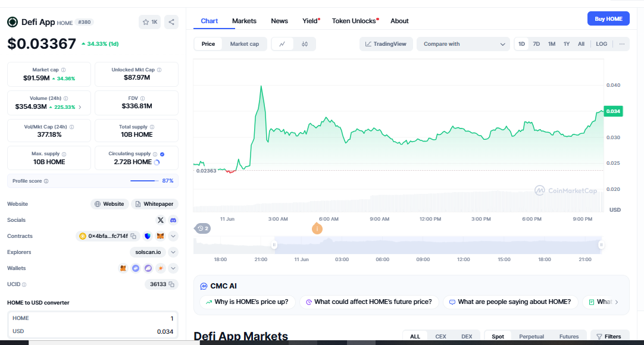Set chart range to 1M

[552, 44]
